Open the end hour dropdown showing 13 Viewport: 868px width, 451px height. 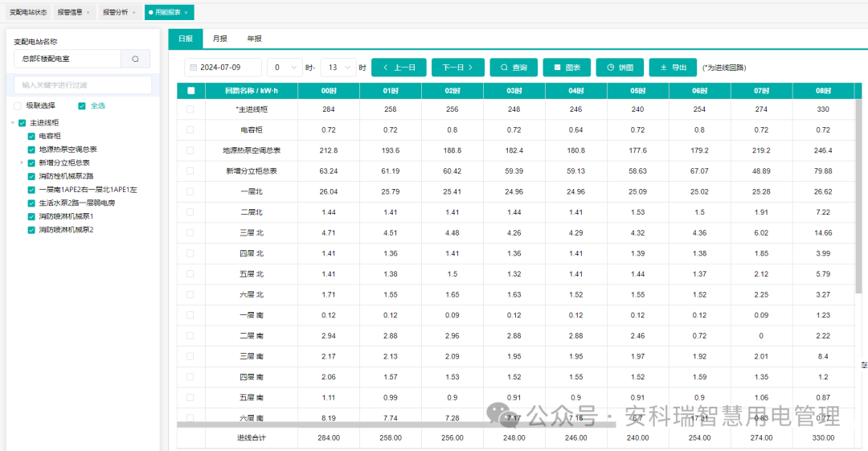click(x=338, y=68)
